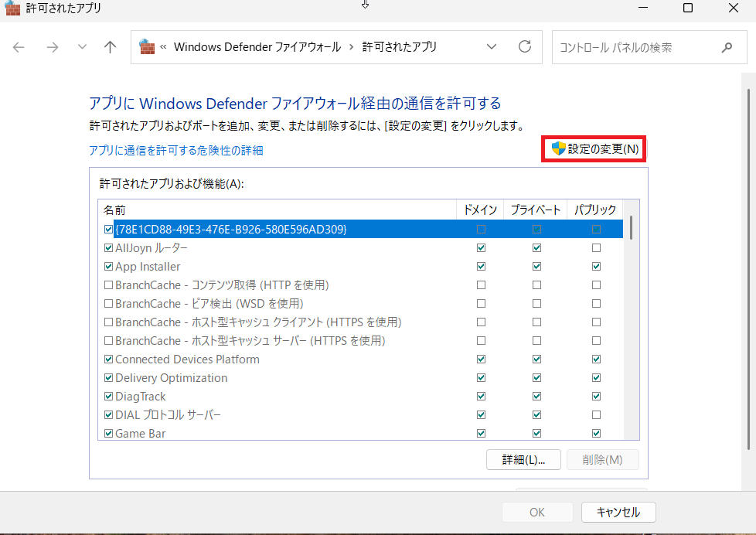
Task: Select the App Installer row text
Action: click(x=148, y=266)
